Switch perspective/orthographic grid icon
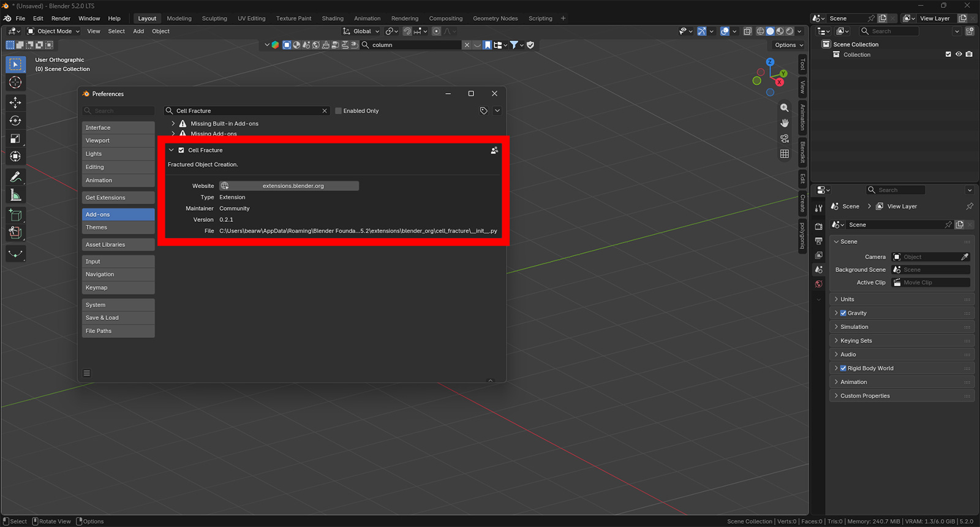The width and height of the screenshot is (980, 527). [x=785, y=154]
